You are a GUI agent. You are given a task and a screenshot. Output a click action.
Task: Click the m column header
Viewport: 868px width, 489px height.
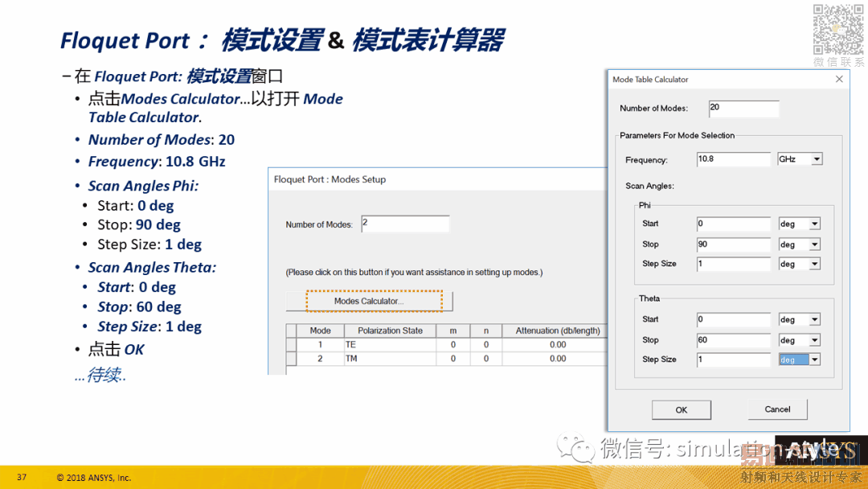tap(452, 331)
